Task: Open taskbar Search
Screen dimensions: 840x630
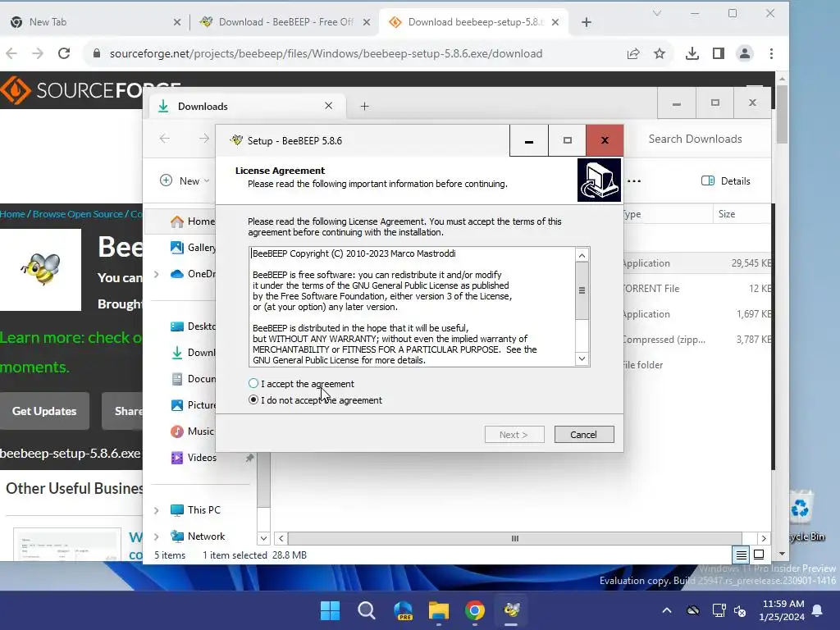Action: 367,610
